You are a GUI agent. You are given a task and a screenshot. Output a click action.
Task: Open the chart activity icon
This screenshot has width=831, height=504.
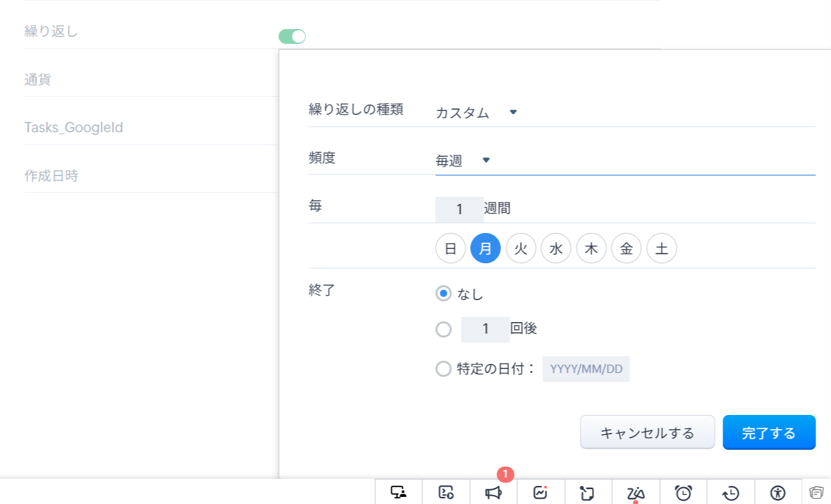tap(541, 493)
